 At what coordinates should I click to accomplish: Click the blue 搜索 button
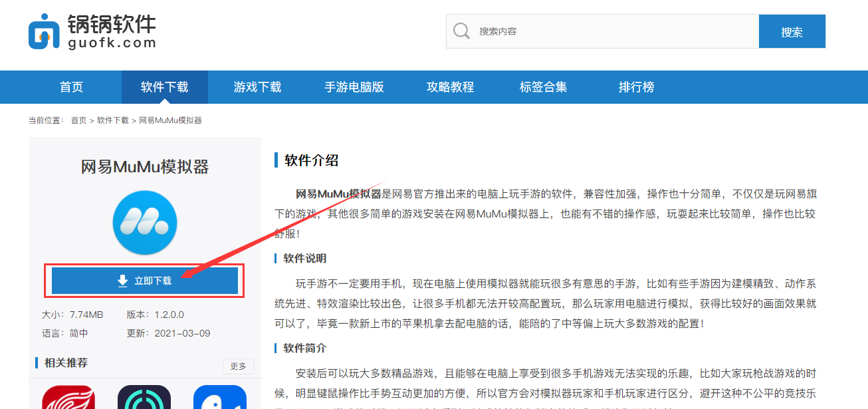point(792,31)
